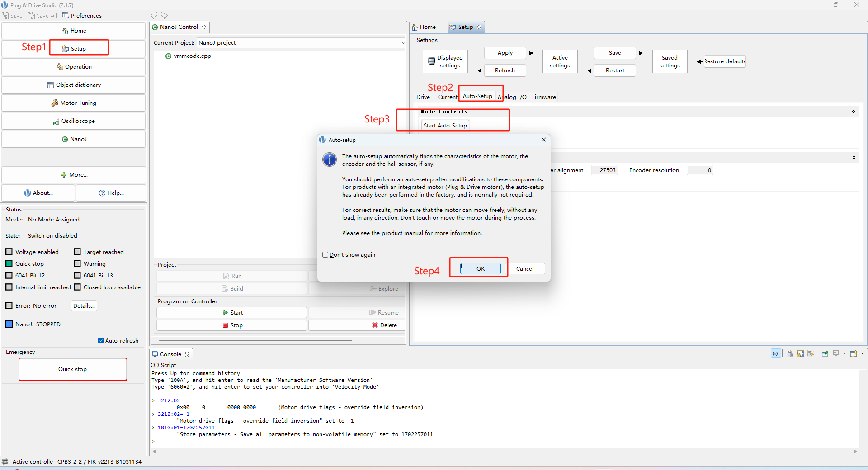Switch to the Current tab
Screen dimensions: 868x470
pos(448,97)
